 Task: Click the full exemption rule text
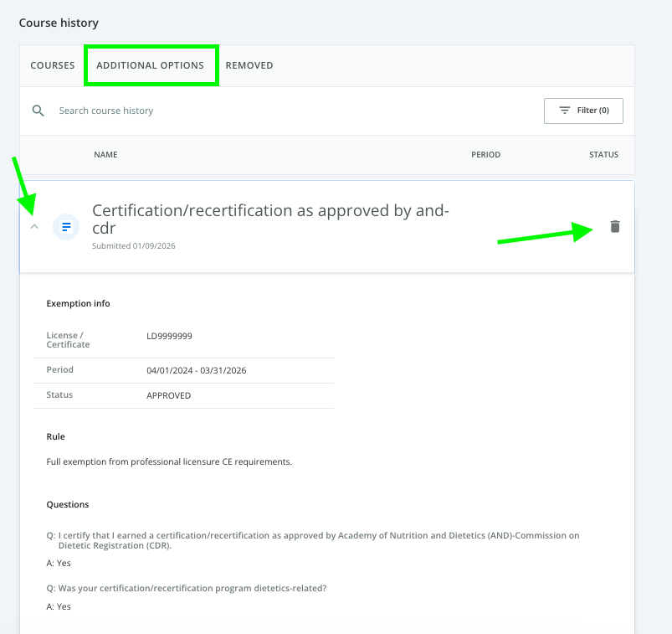click(169, 461)
